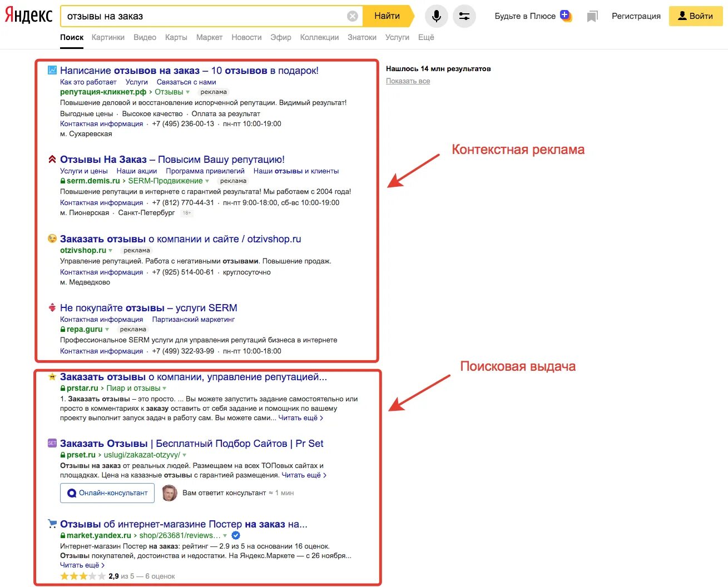Open the Ещё menu
Viewport: 728px width, 587px height.
(426, 37)
